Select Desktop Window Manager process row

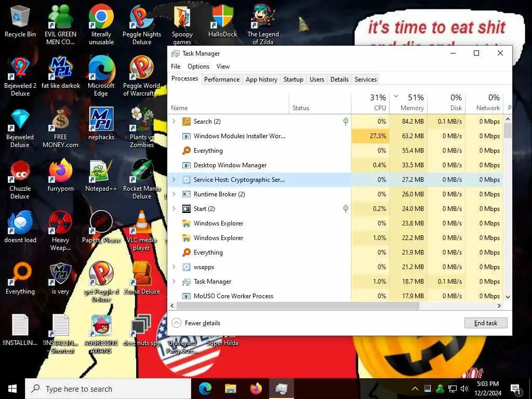point(336,165)
